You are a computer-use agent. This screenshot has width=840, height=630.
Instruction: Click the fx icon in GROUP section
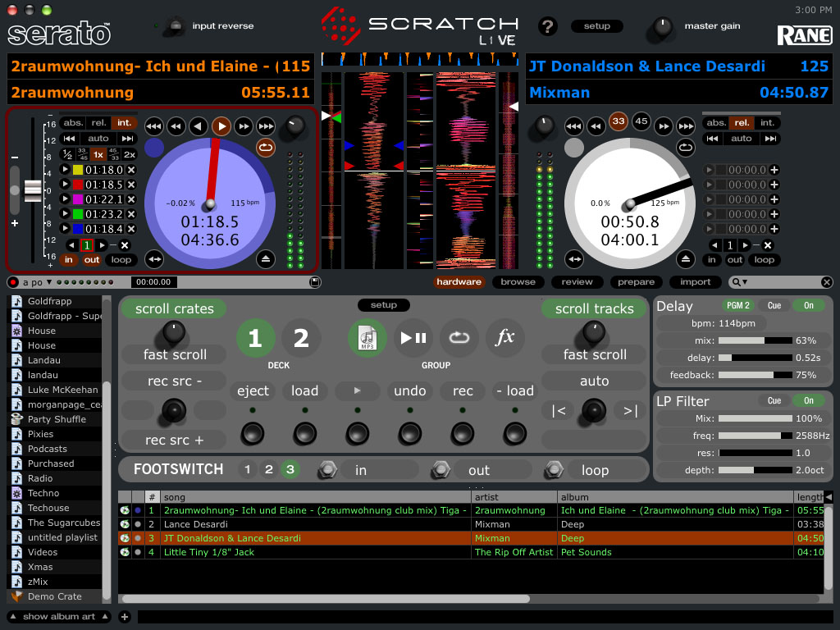[x=505, y=337]
